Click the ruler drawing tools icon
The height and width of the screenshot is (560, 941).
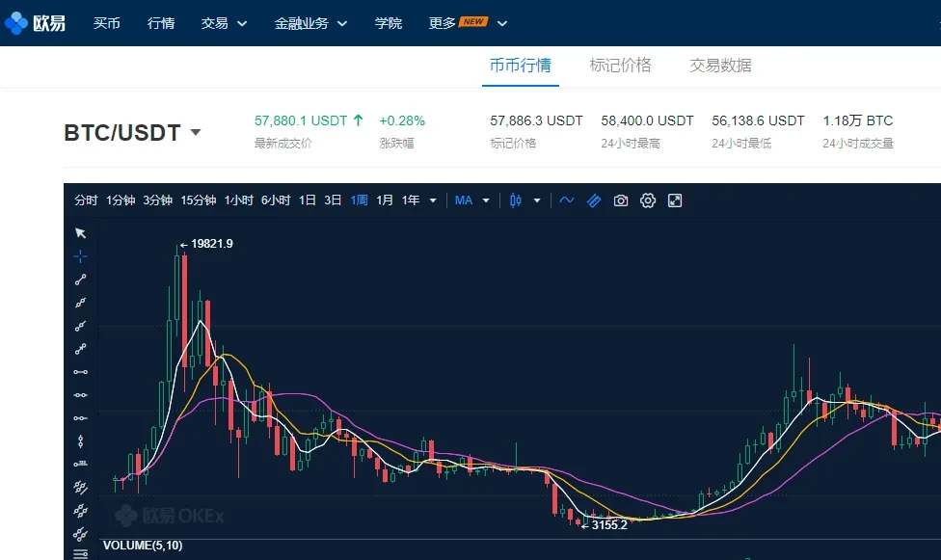coord(594,200)
